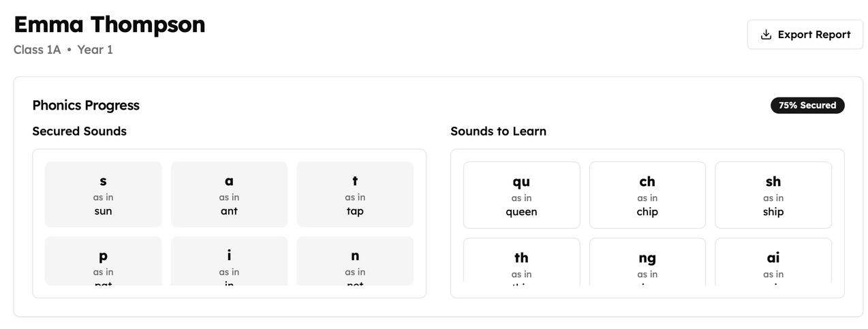Select the 's' as in sun card
This screenshot has height=329, width=868.
[x=104, y=195]
